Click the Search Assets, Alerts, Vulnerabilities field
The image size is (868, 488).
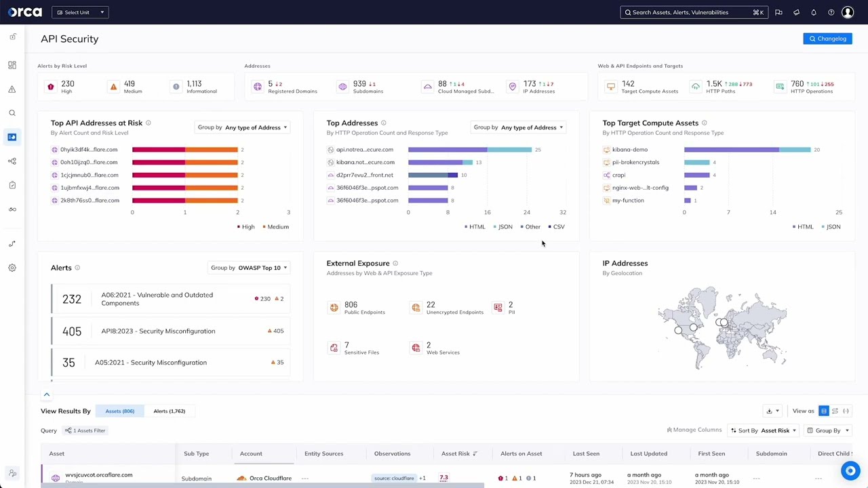click(x=694, y=12)
